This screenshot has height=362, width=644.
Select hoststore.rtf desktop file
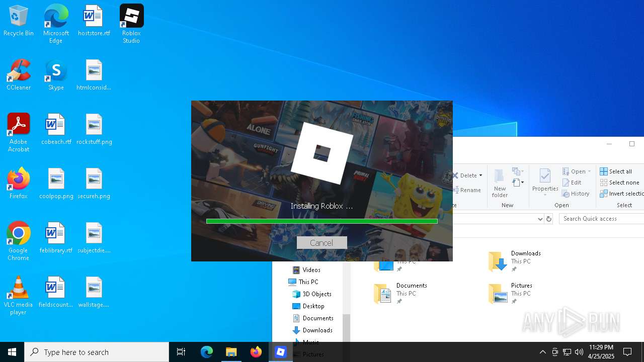tap(94, 21)
